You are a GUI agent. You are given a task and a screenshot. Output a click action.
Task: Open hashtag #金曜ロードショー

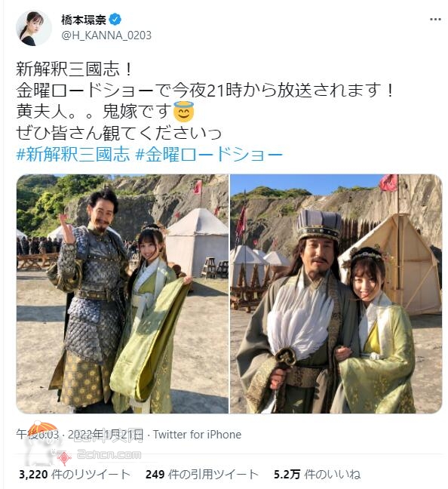tap(209, 155)
